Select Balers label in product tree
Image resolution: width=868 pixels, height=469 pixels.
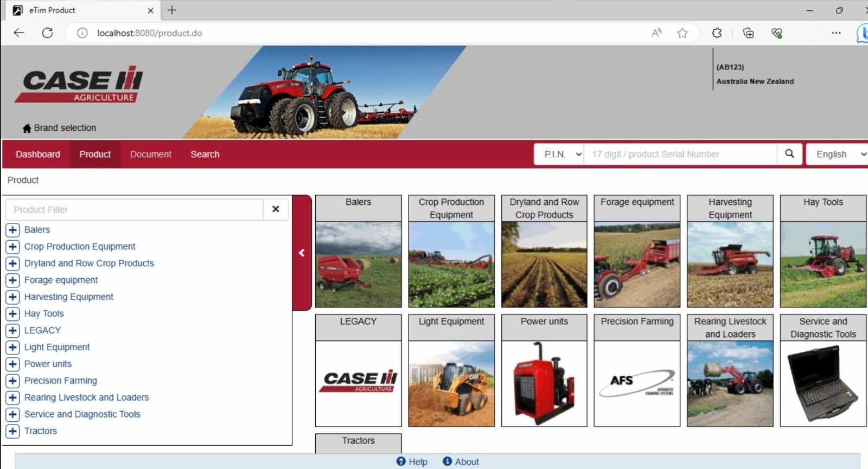(x=37, y=230)
